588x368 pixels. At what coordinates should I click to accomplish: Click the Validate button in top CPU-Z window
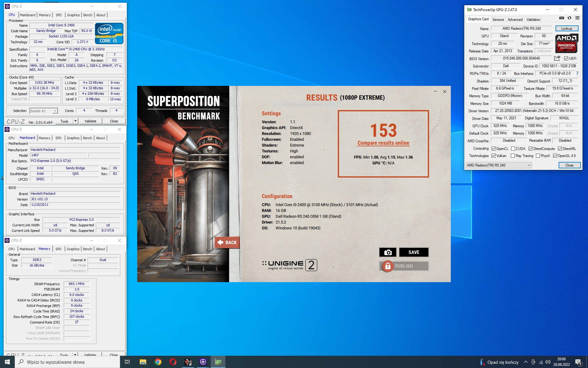coord(90,121)
